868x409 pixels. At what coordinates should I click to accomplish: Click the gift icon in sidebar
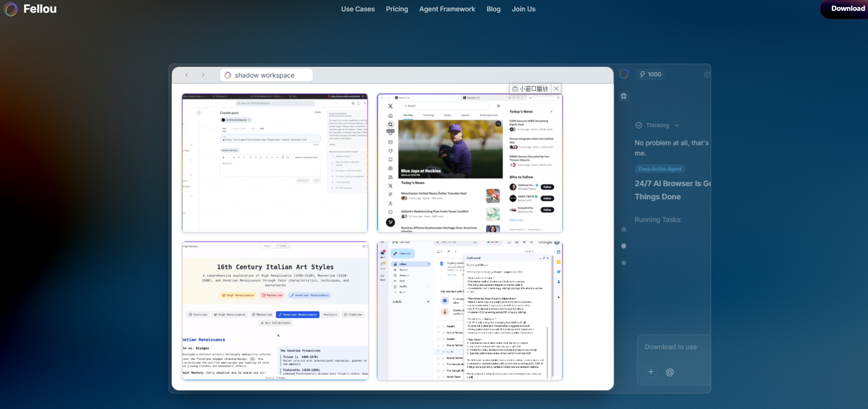pyautogui.click(x=624, y=96)
